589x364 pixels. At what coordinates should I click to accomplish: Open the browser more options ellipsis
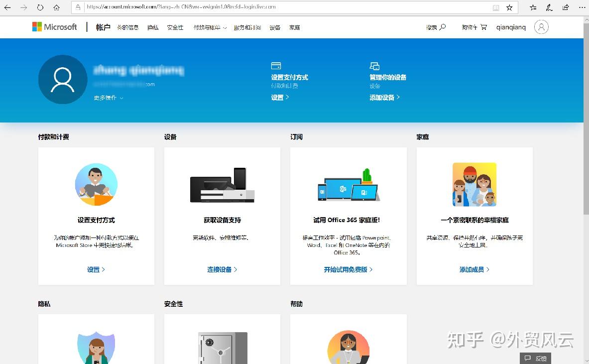click(582, 7)
